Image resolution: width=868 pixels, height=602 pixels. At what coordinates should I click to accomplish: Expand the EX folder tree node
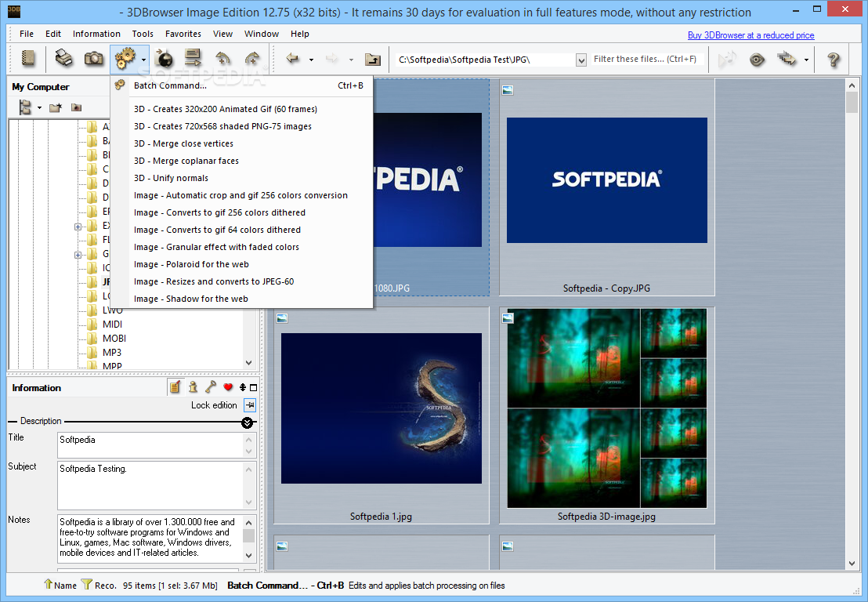[x=78, y=227]
